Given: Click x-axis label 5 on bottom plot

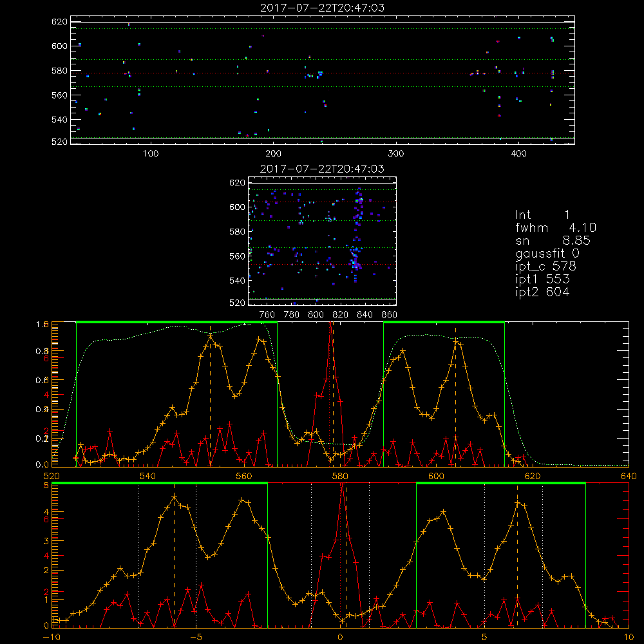Looking at the screenshot, I should [x=484, y=638].
